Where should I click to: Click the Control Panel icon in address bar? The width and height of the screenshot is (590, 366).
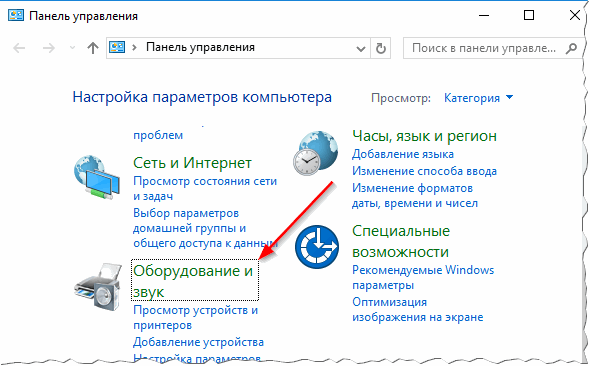(x=117, y=47)
